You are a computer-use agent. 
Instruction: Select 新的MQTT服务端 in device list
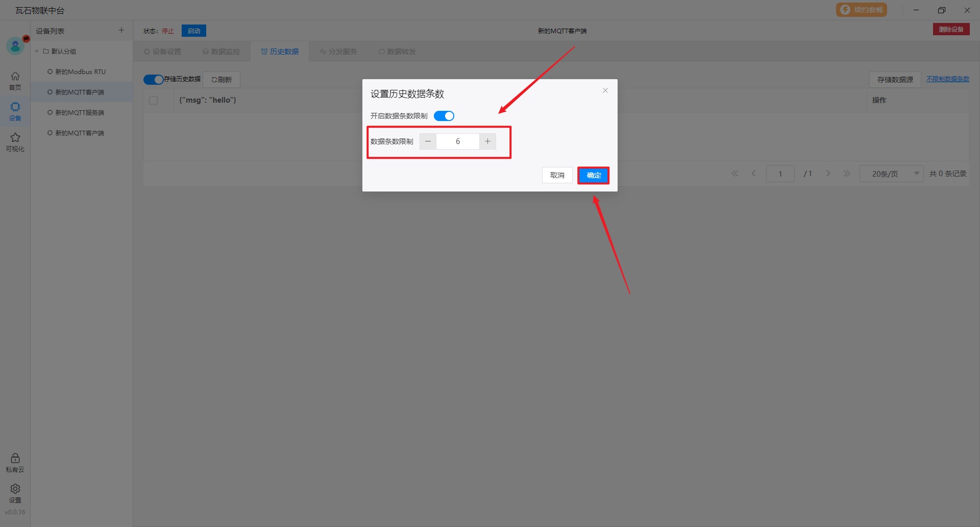point(79,113)
